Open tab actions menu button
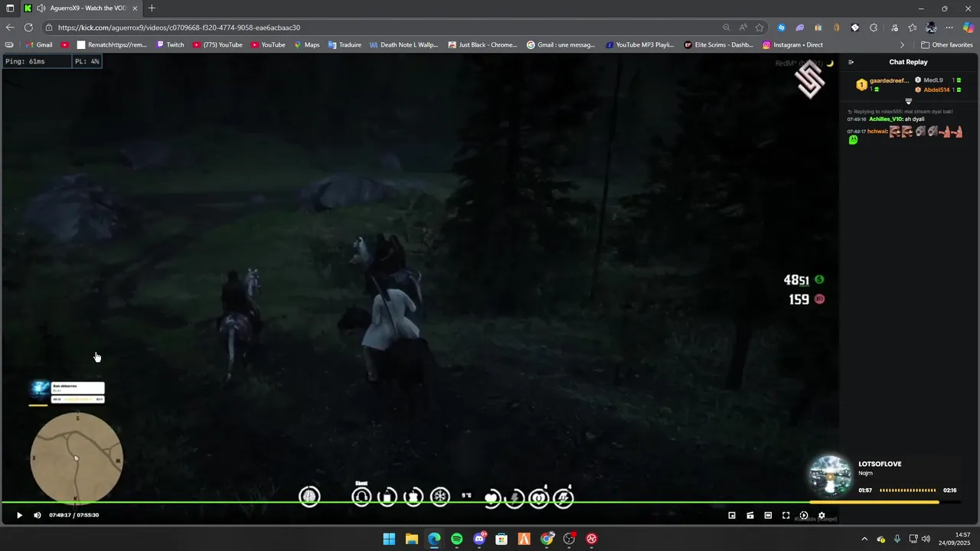980x551 pixels. click(10, 8)
